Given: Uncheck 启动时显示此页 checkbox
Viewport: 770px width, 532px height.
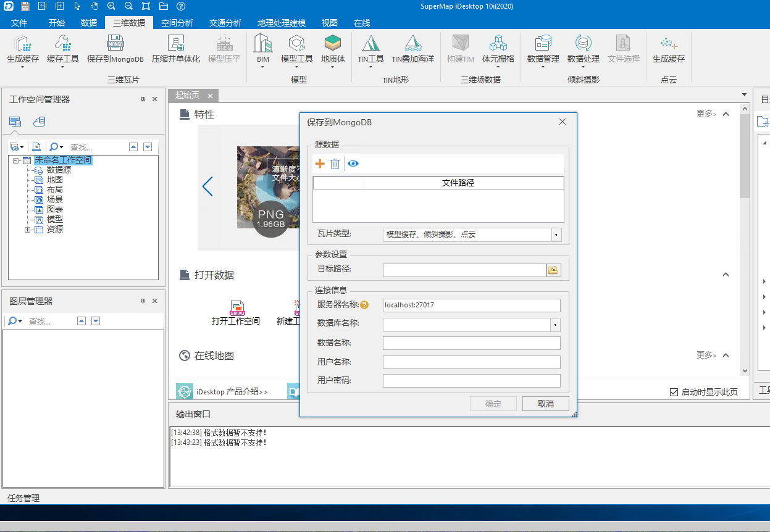Looking at the screenshot, I should [674, 392].
